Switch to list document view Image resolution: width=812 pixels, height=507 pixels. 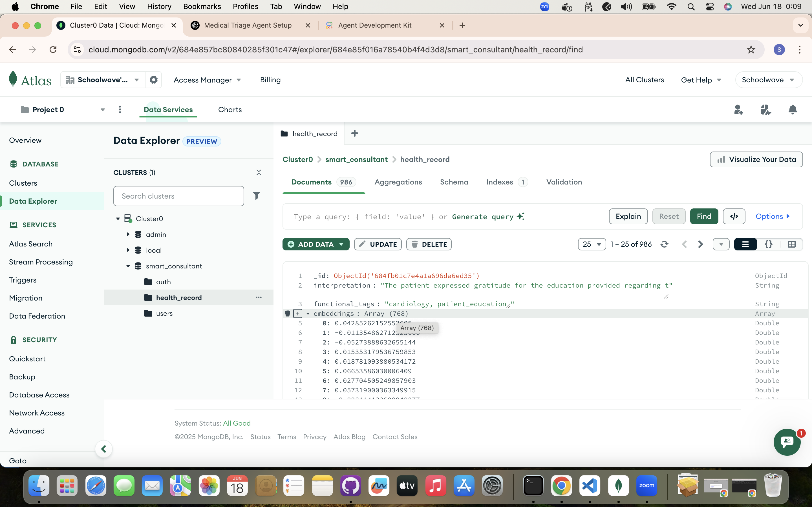click(x=745, y=244)
